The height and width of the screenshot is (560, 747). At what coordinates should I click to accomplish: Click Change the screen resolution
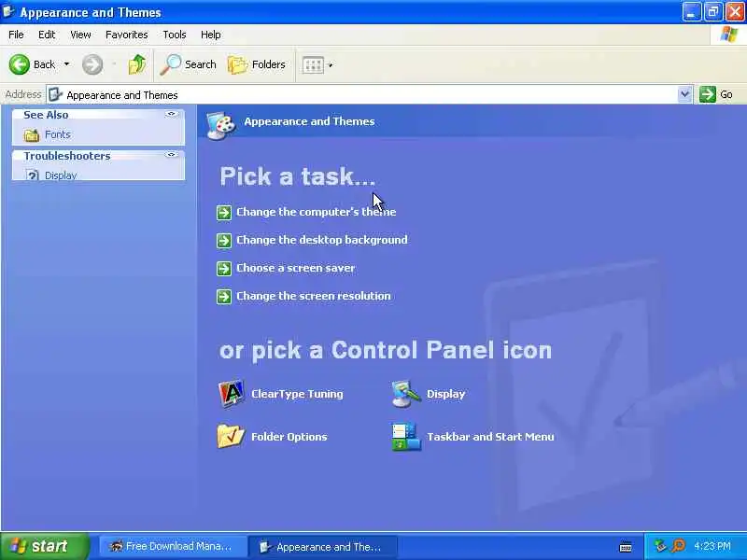pos(314,296)
